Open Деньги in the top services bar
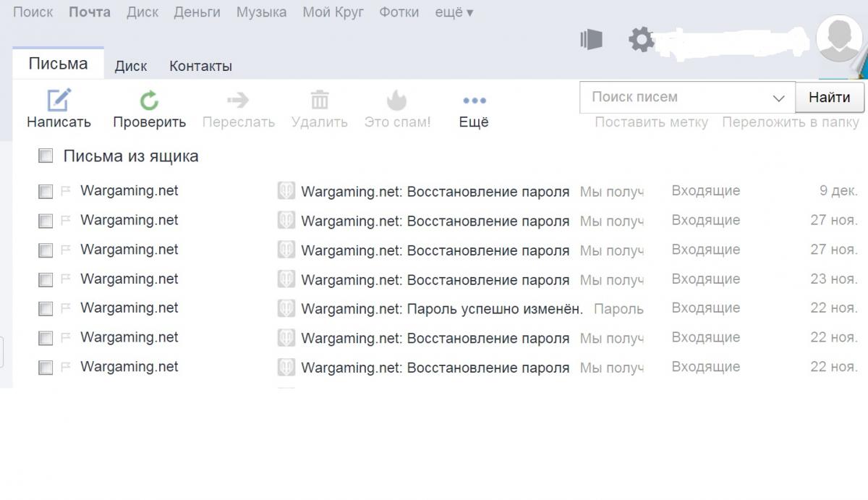868x500 pixels. coord(197,12)
